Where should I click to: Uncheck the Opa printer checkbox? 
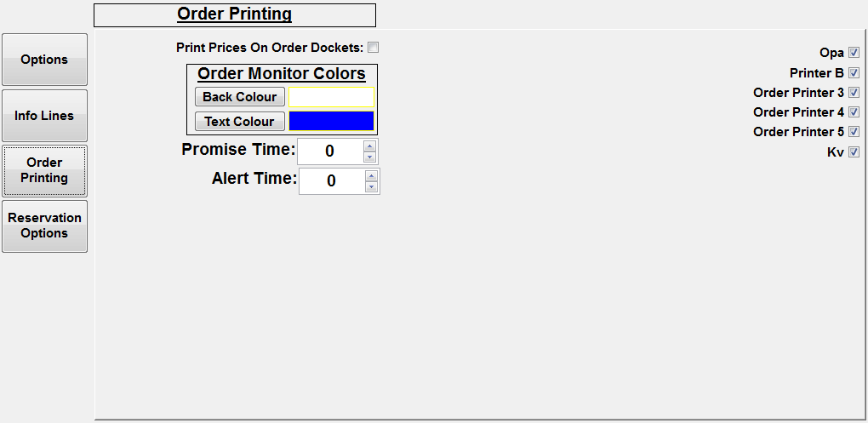[x=854, y=53]
